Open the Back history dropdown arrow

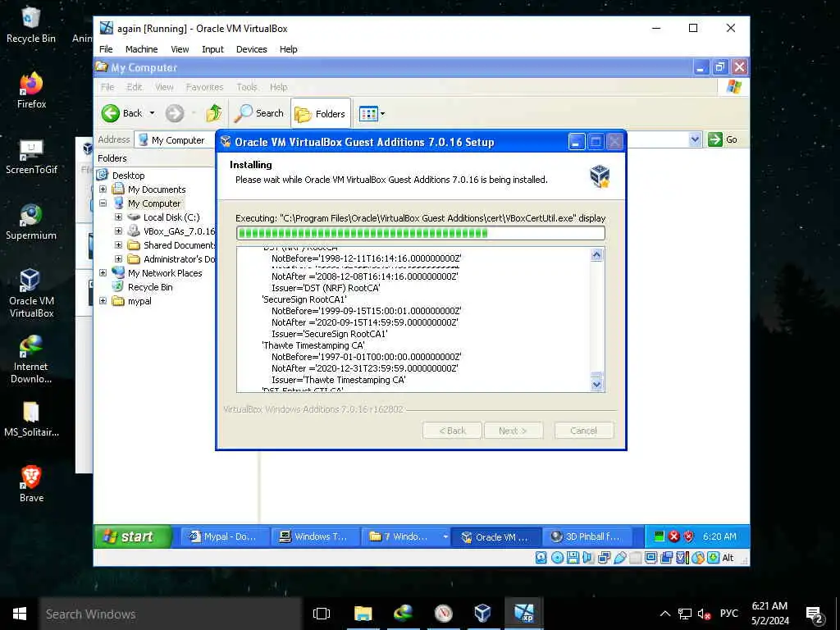tap(152, 113)
